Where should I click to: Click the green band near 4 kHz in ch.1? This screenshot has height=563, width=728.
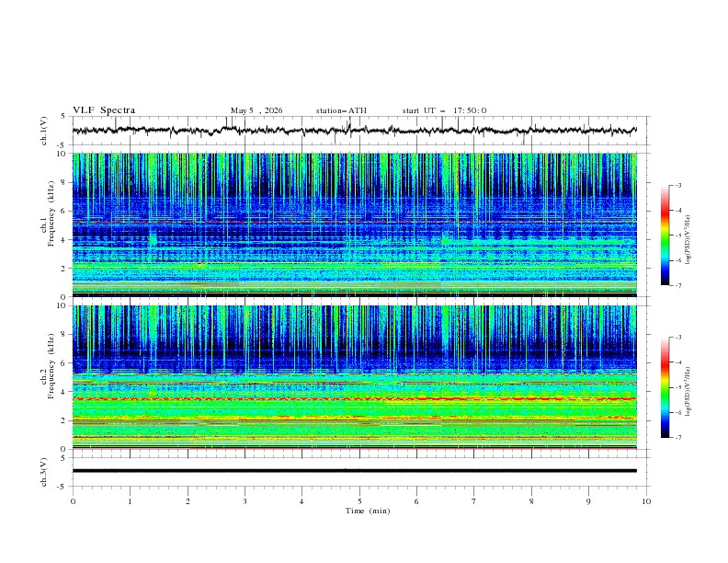coord(539,242)
